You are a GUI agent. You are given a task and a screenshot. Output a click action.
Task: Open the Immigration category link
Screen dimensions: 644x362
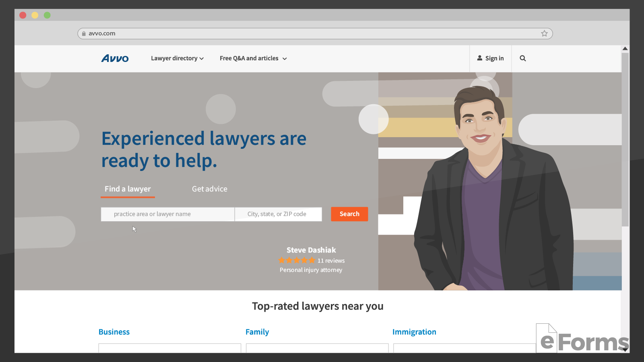tap(414, 332)
